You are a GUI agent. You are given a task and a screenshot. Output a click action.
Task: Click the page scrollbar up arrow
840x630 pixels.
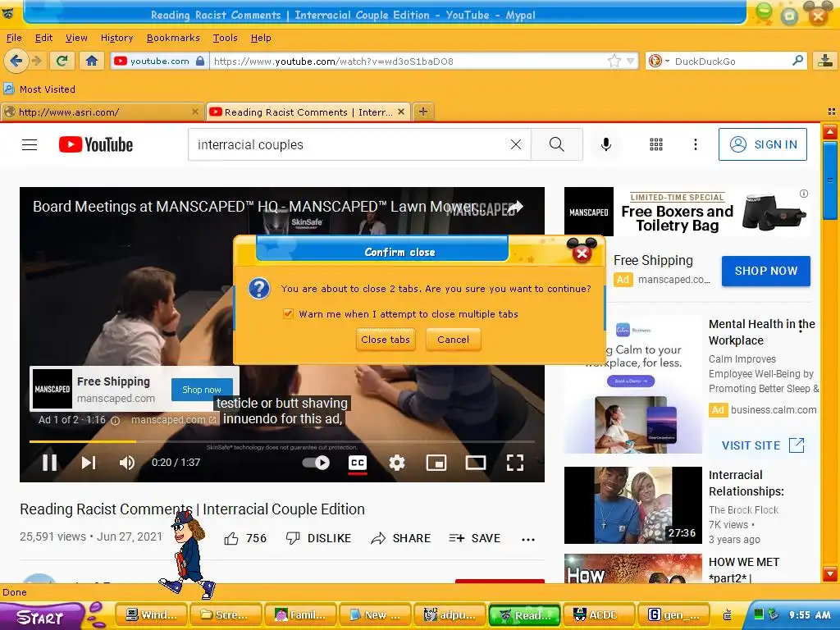pos(830,132)
